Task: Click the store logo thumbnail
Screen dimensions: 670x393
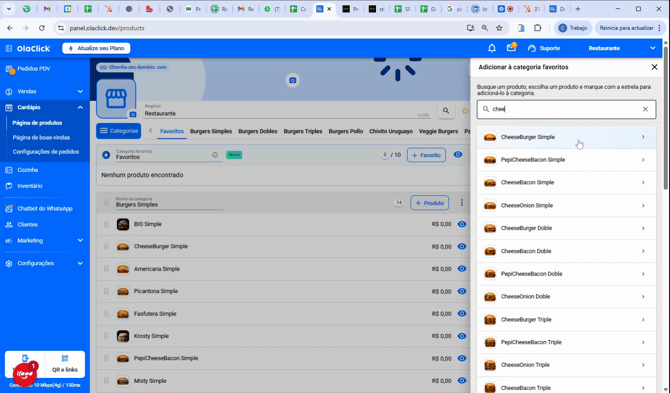Action: click(116, 99)
